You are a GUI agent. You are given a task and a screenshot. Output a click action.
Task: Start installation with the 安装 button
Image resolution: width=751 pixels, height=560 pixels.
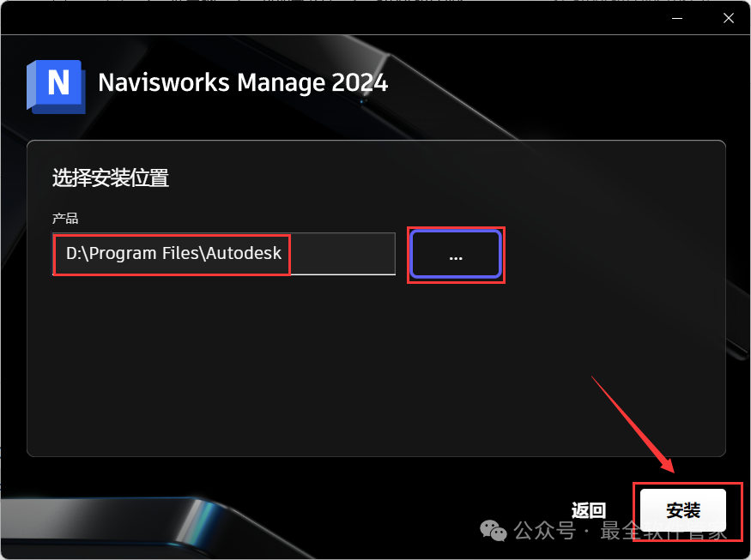click(683, 510)
